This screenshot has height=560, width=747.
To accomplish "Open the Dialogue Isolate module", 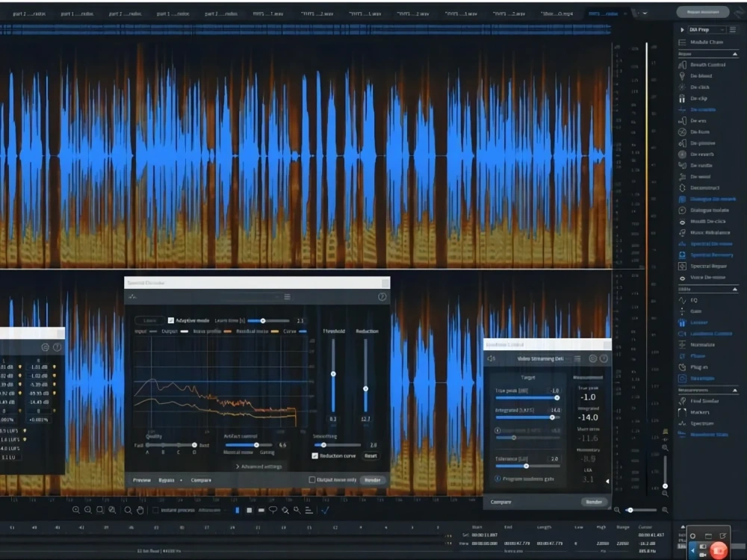I will (704, 210).
